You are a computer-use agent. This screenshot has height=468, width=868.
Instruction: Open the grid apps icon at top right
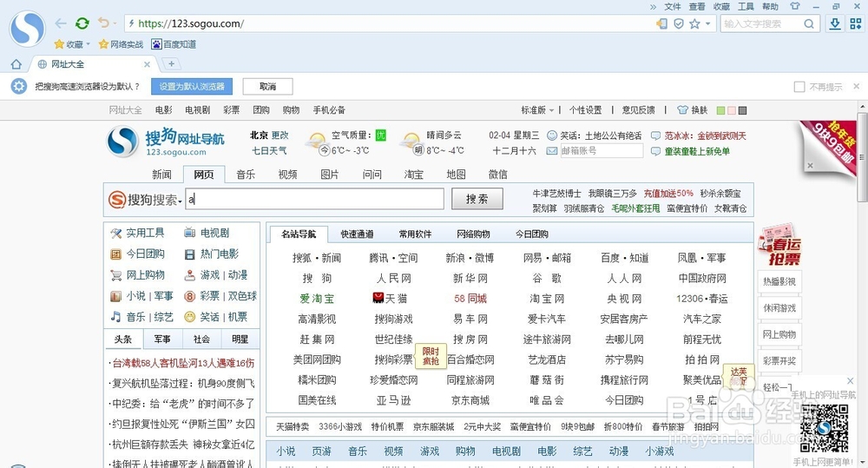click(x=856, y=23)
